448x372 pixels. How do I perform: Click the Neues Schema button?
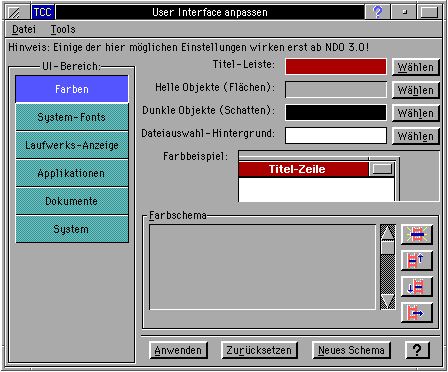coord(351,350)
